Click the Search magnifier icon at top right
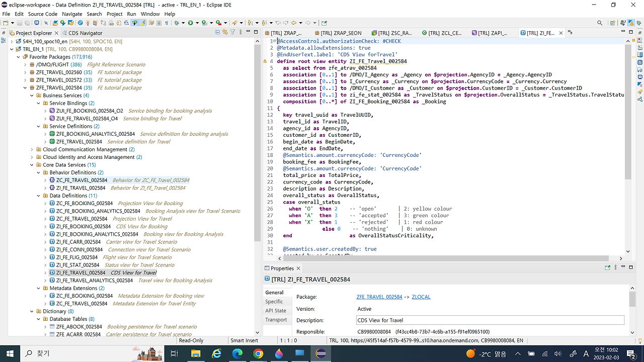Screen dimensions: 644x362 pos(600,23)
